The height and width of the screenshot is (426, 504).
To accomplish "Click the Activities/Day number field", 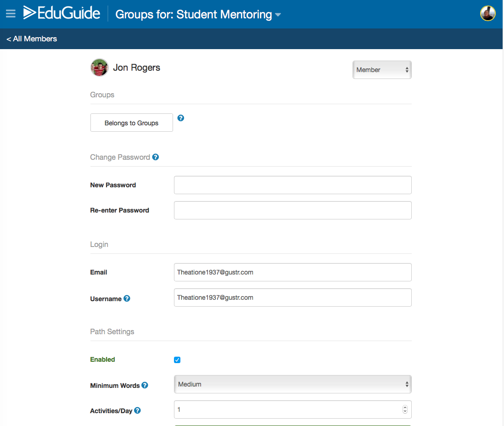I will point(292,409).
